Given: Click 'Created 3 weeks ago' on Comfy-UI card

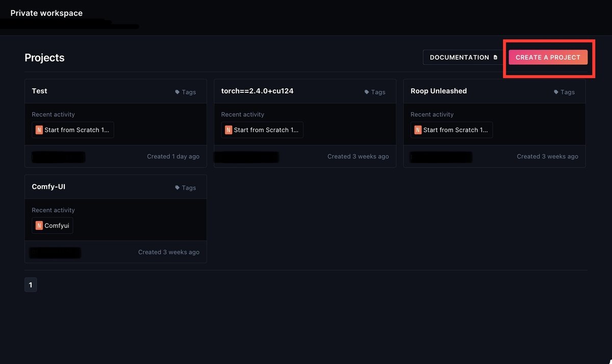Looking at the screenshot, I should coord(169,252).
